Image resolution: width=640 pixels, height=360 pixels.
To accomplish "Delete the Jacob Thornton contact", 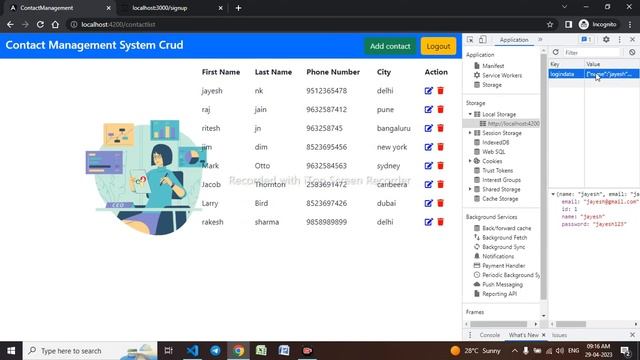I will coord(440,184).
